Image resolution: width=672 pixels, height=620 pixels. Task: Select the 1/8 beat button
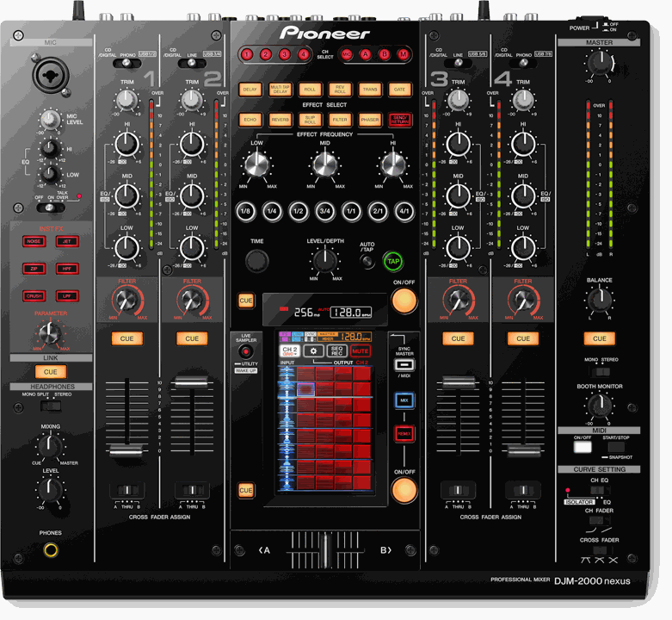(245, 211)
